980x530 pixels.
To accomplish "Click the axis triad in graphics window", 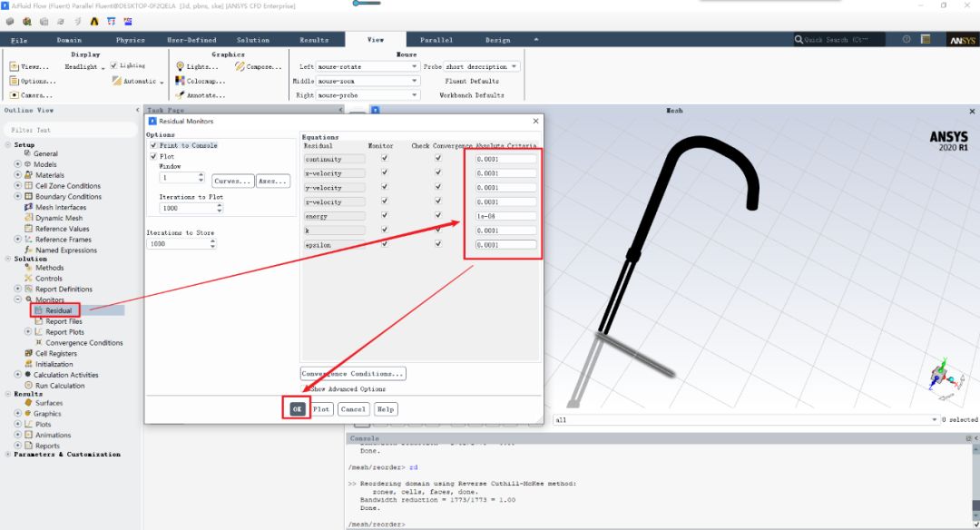I will [x=945, y=377].
